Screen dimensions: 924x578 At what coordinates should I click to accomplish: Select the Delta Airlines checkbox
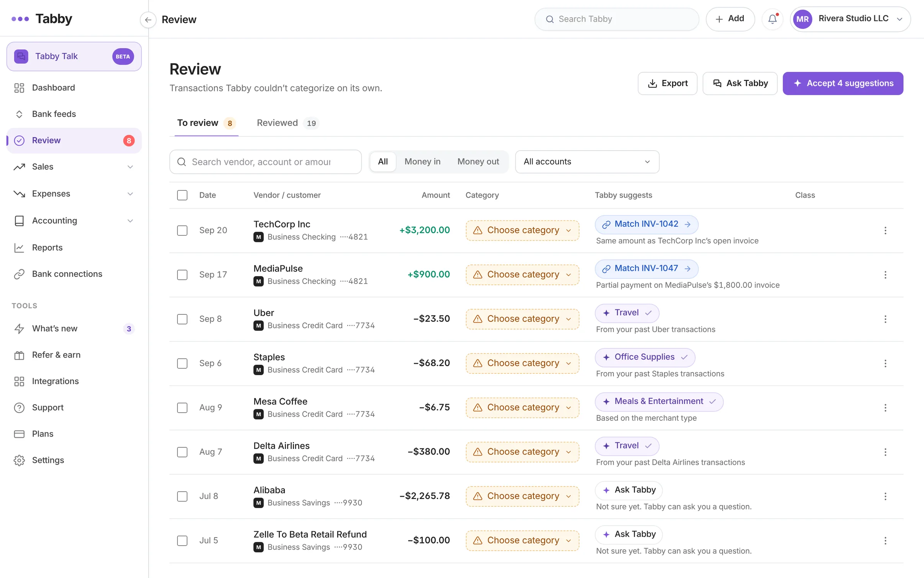(x=182, y=452)
